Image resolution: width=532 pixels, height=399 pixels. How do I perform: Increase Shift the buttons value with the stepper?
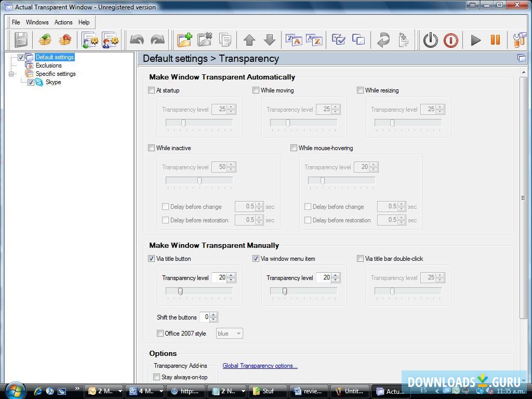(215, 315)
